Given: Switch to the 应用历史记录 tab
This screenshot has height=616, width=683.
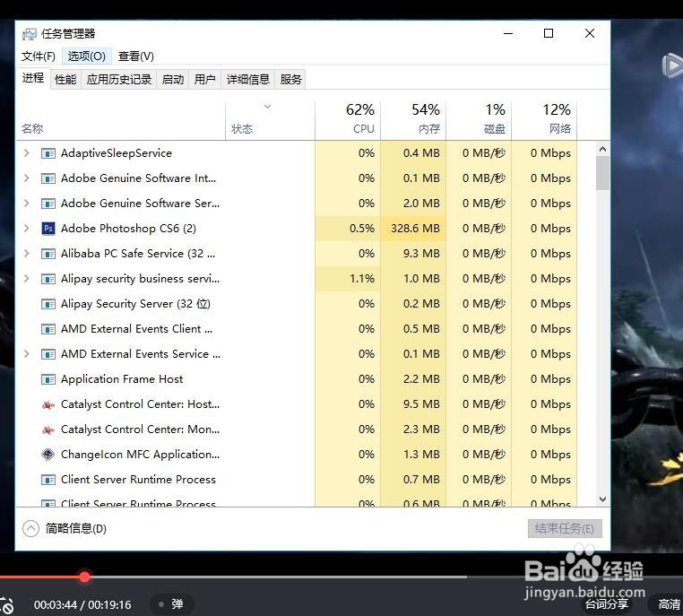Looking at the screenshot, I should (119, 79).
